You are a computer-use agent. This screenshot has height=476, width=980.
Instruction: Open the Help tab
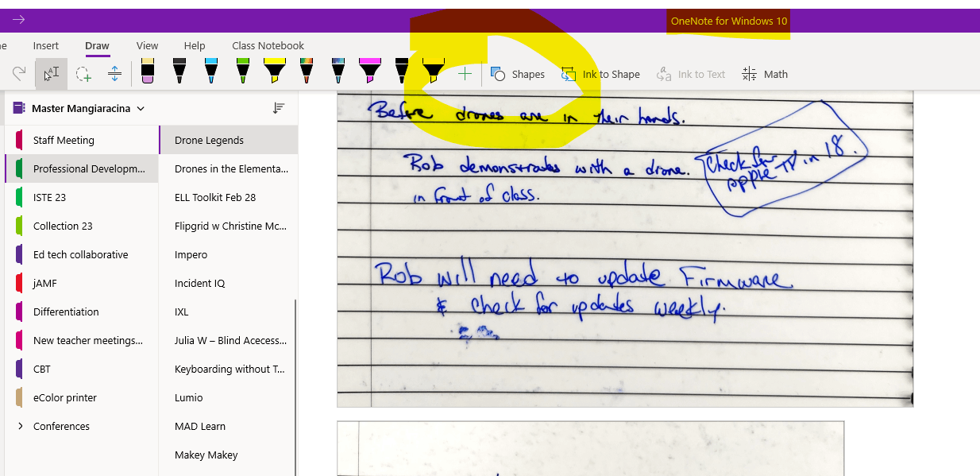click(195, 46)
